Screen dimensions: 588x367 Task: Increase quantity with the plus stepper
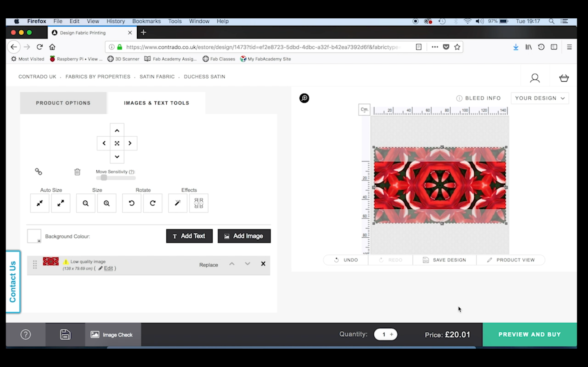(x=392, y=334)
